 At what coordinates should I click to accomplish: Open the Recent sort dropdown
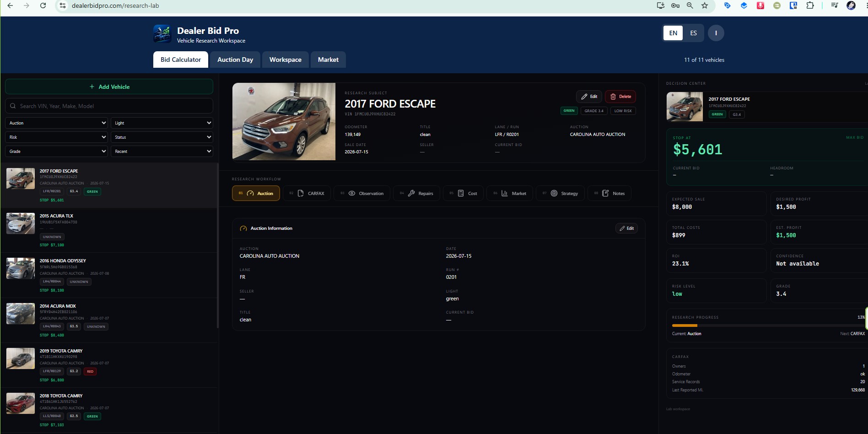[162, 151]
